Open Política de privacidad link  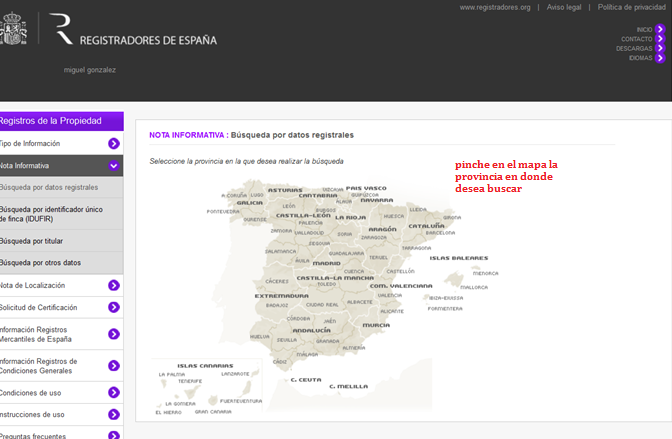(633, 7)
